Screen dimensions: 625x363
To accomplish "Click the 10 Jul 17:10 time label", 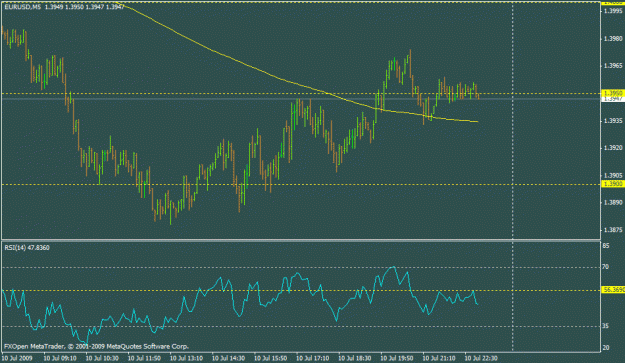I will tap(314, 358).
